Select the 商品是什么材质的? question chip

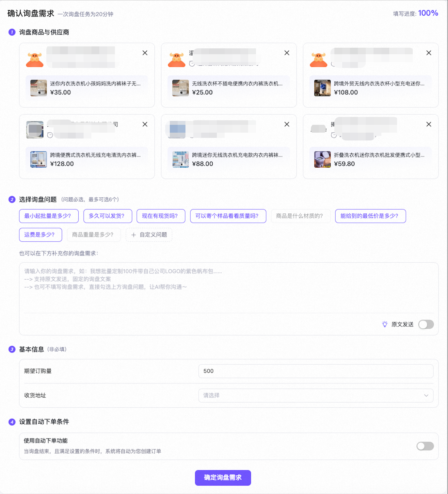click(x=300, y=216)
